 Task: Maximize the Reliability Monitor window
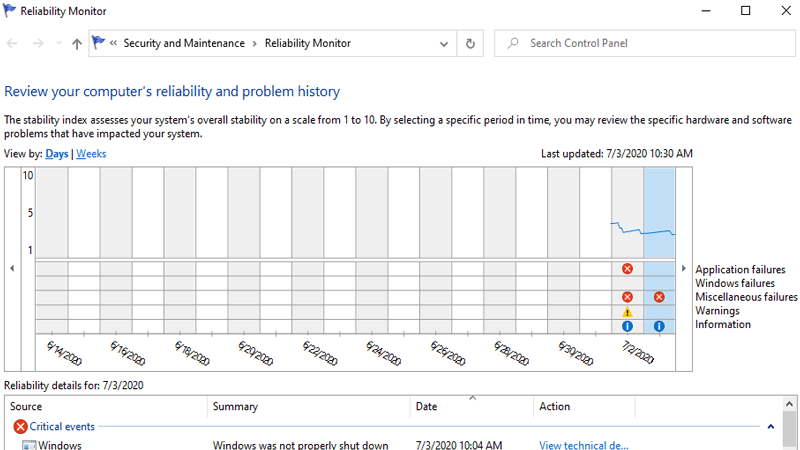tap(745, 11)
